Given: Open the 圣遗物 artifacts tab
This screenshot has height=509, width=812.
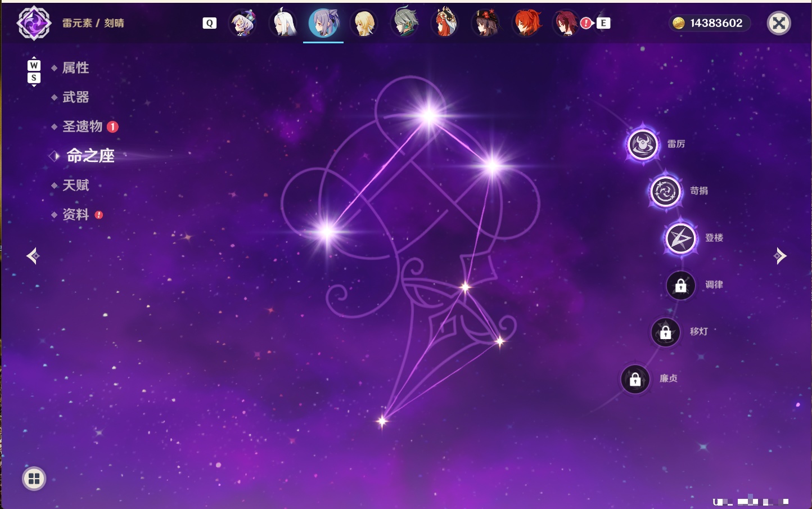Looking at the screenshot, I should coord(82,127).
